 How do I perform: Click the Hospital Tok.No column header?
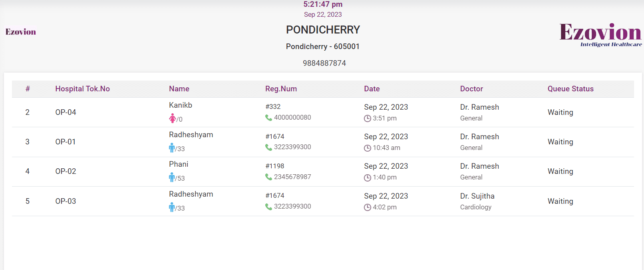[x=82, y=89]
